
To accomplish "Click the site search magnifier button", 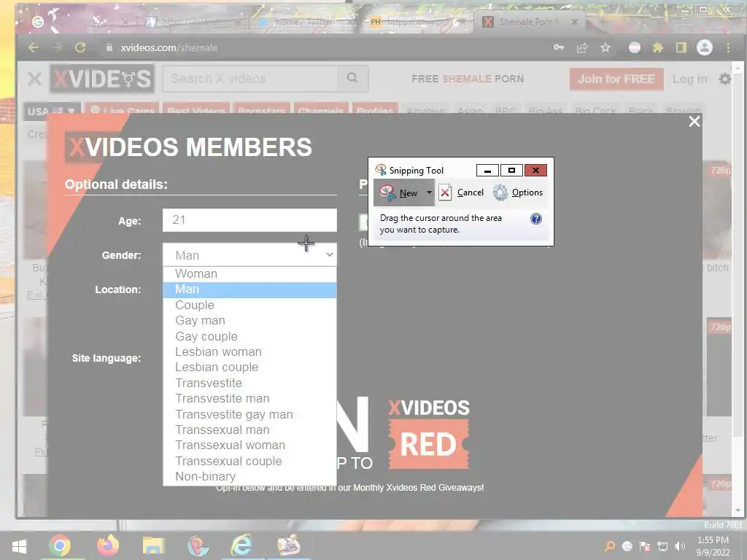I will pos(352,78).
